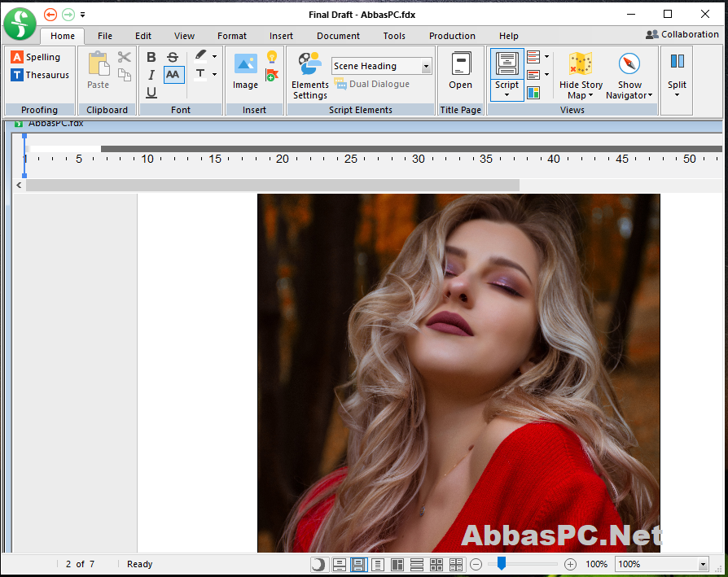Select the highlighted page-break view status icon

358,565
